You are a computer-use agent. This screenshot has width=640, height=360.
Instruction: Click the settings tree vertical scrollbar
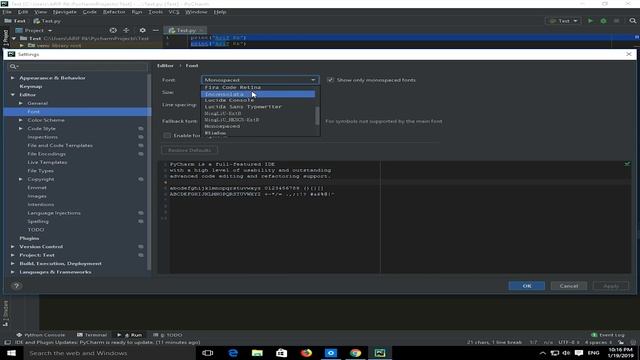[x=149, y=171]
